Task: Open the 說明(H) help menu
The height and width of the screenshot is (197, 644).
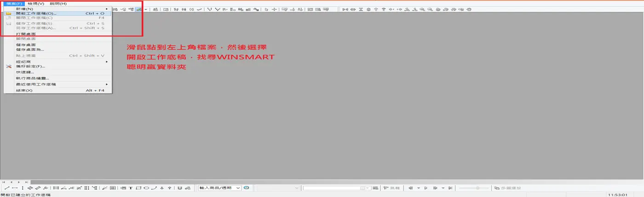Action: click(58, 3)
